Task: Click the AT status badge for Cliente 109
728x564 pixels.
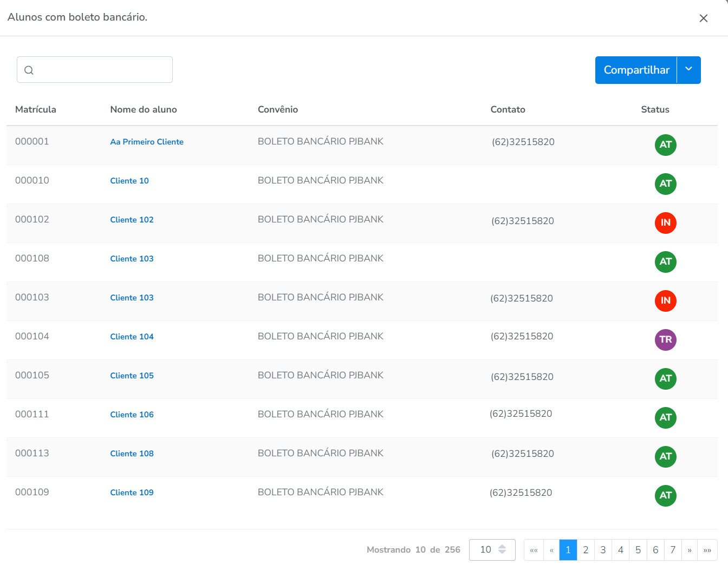Action: point(665,495)
